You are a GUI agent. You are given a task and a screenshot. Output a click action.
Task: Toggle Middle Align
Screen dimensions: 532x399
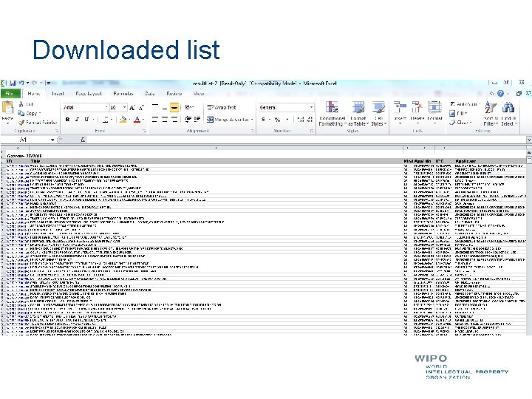click(165, 108)
